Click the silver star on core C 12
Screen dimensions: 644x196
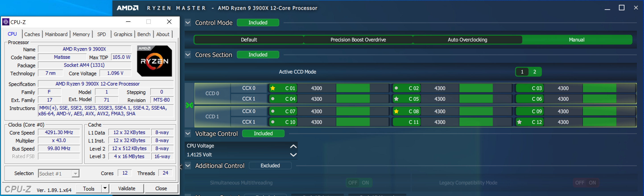click(520, 122)
